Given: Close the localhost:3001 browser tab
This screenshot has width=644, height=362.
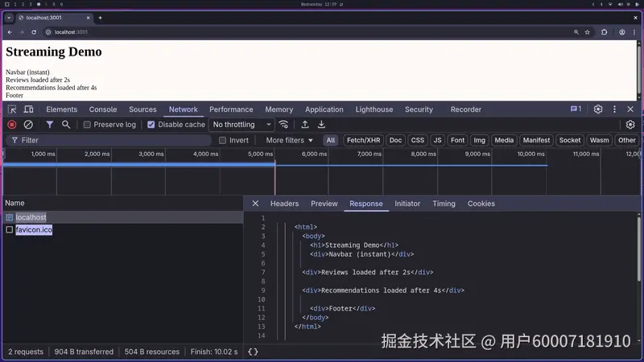Looking at the screenshot, I should (x=88, y=18).
